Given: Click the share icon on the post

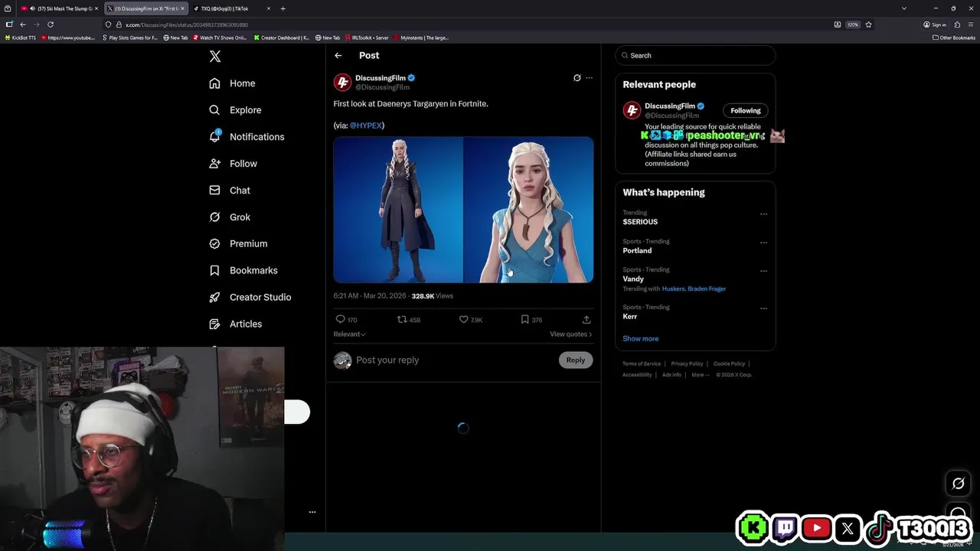Looking at the screenshot, I should pos(586,320).
